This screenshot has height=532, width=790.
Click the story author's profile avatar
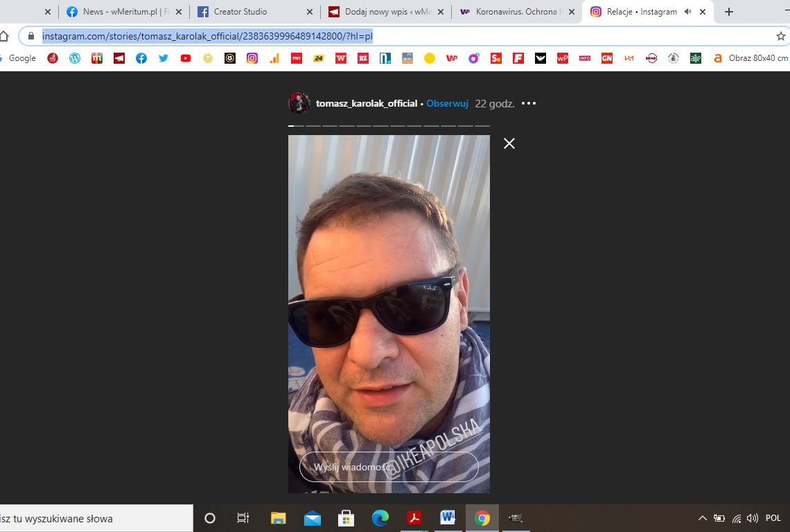pos(299,103)
